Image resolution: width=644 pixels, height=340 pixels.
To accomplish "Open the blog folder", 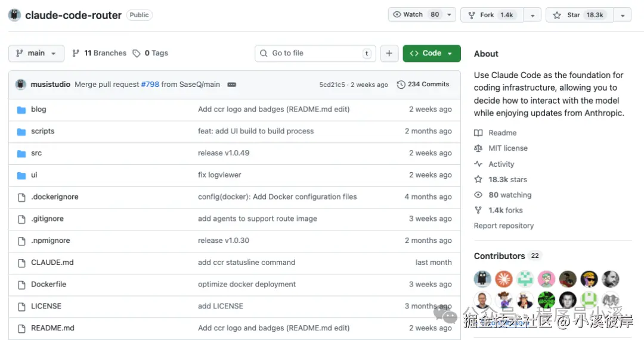I will [39, 109].
